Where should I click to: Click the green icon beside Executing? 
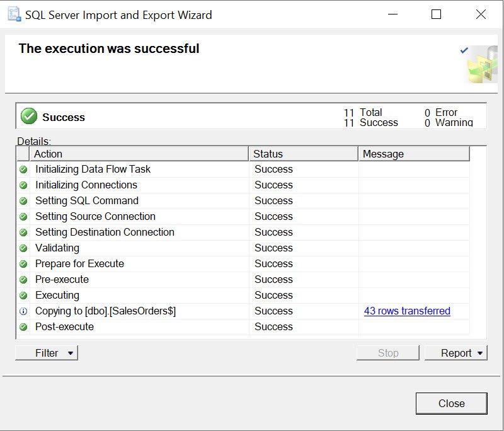(x=23, y=295)
